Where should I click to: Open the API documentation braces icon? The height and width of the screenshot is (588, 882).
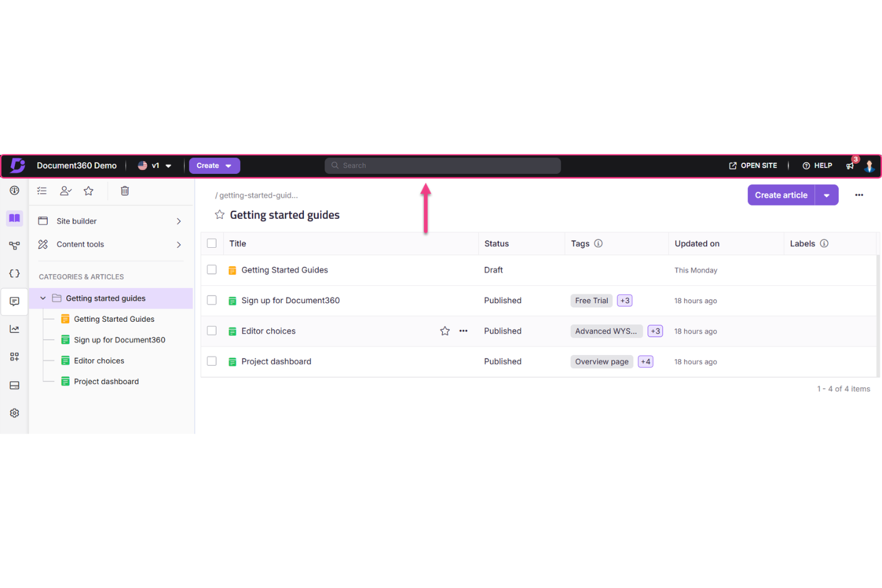14,273
